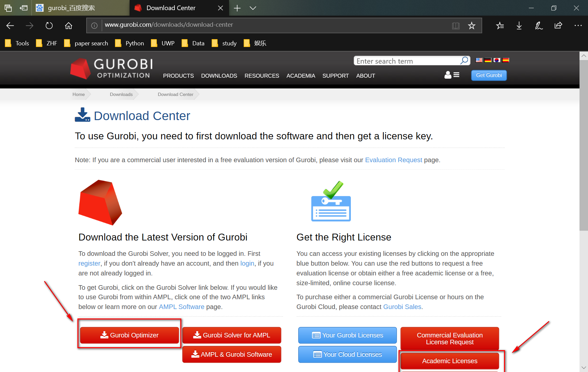The height and width of the screenshot is (372, 588).
Task: Open a new tab
Action: (237, 8)
